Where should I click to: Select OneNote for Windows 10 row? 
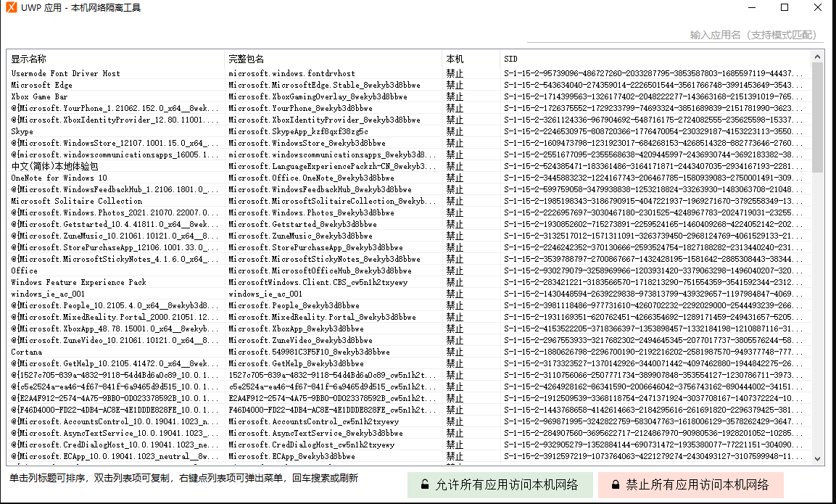click(409, 178)
